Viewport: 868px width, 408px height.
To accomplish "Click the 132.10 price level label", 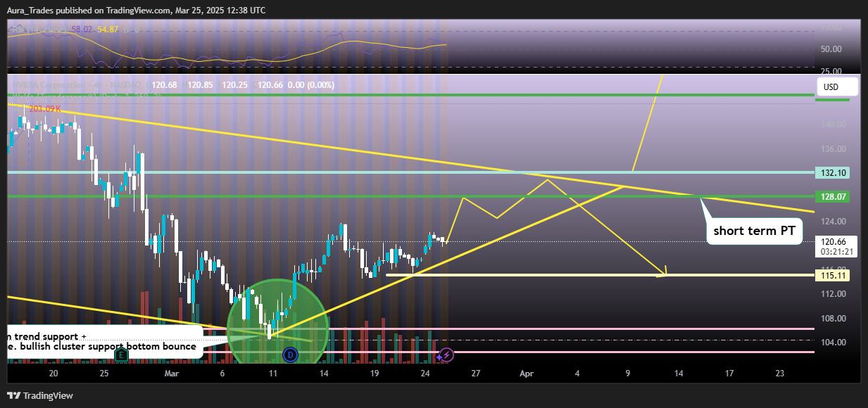I will 833,172.
